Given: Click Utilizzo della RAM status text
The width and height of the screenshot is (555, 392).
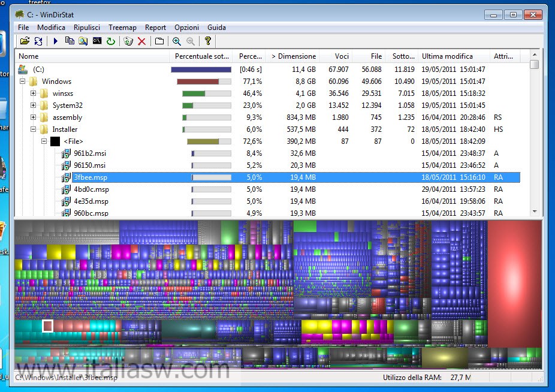Looking at the screenshot, I should point(412,378).
